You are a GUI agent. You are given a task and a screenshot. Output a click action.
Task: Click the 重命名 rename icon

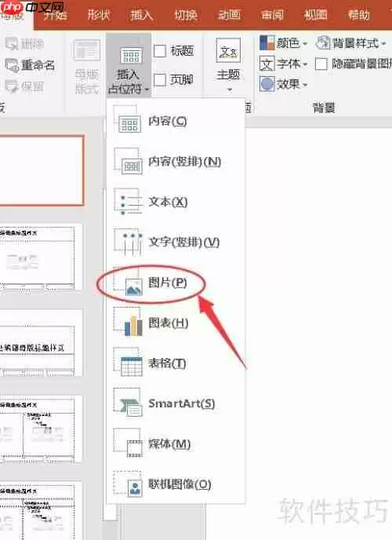(12, 64)
